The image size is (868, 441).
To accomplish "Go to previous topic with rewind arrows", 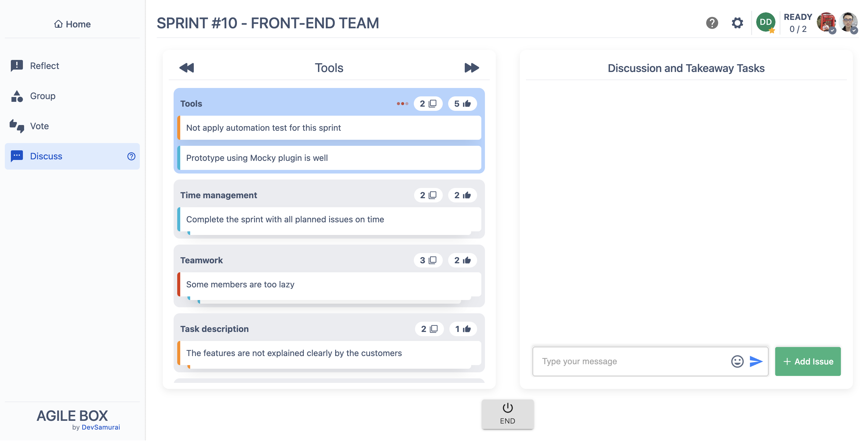I will (186, 68).
